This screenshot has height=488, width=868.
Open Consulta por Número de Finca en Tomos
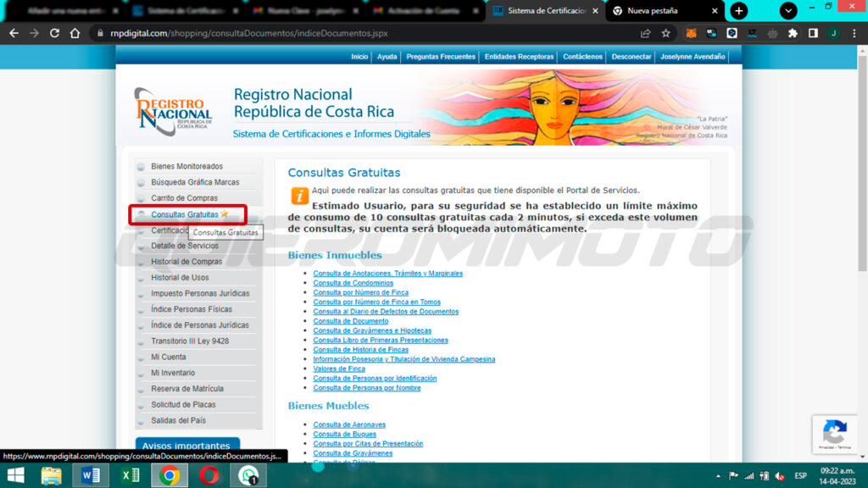click(x=376, y=302)
